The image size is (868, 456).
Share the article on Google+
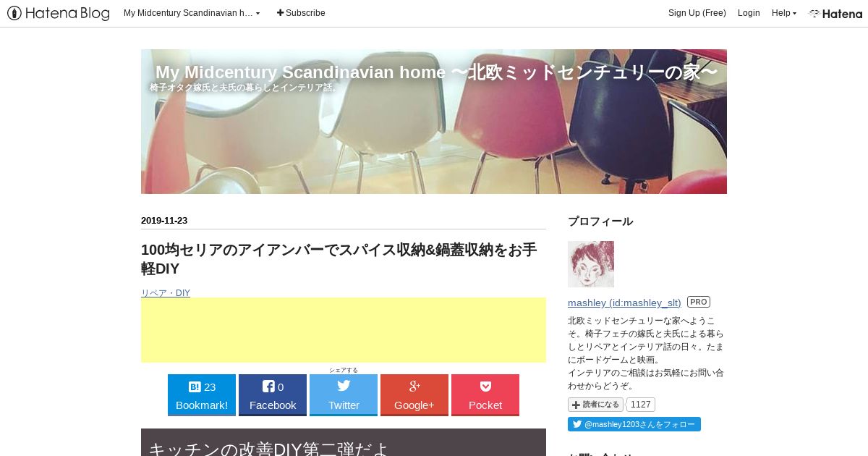coord(414,395)
